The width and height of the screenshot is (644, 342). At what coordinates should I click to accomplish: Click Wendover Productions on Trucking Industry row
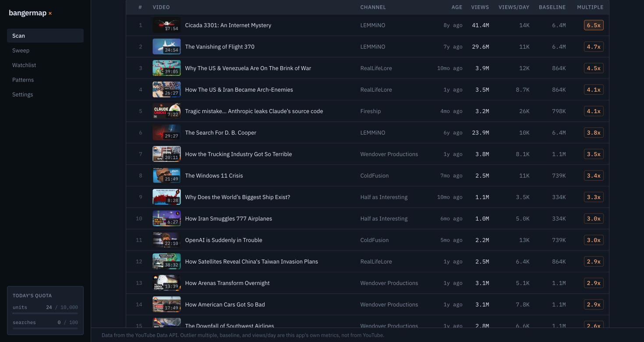click(x=389, y=154)
